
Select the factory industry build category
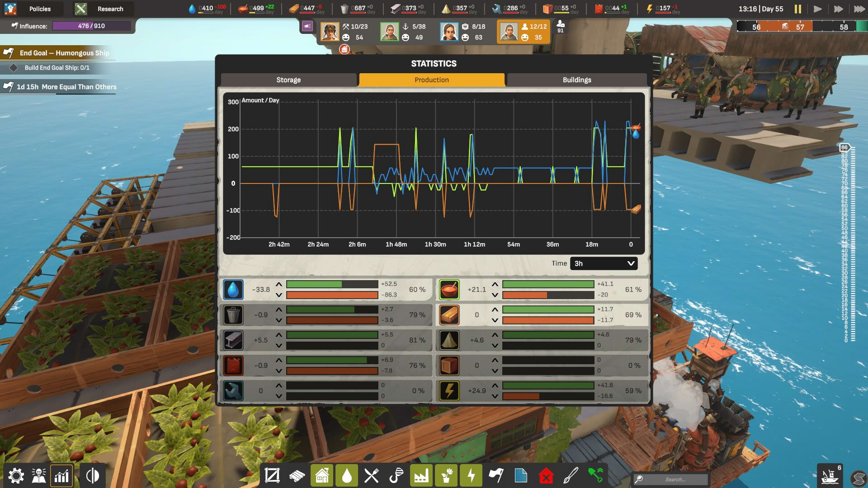click(421, 476)
